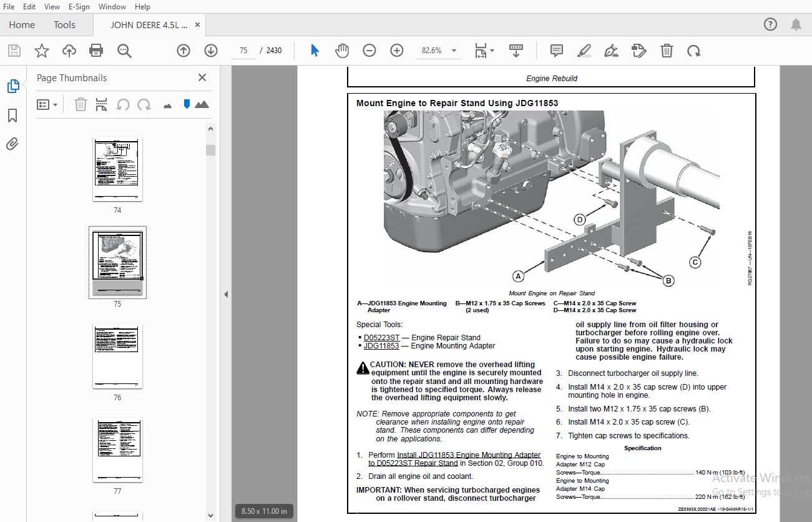Click the Delete trash icon in toolbar
The width and height of the screenshot is (812, 522).
(x=667, y=51)
